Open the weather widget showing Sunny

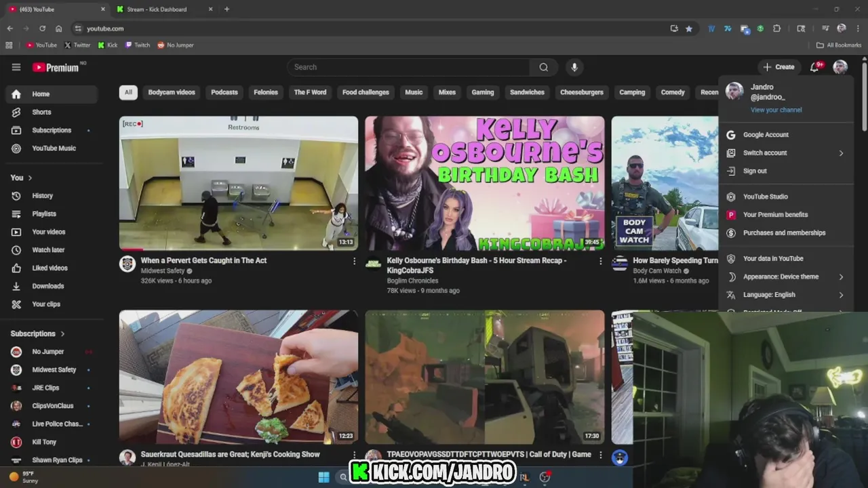point(24,477)
